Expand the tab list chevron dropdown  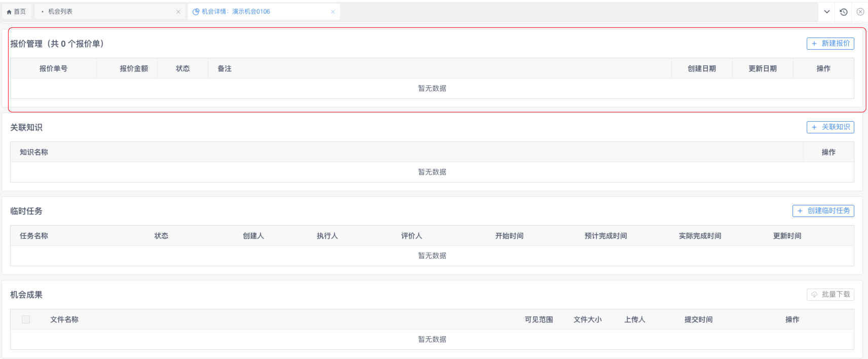pos(827,12)
